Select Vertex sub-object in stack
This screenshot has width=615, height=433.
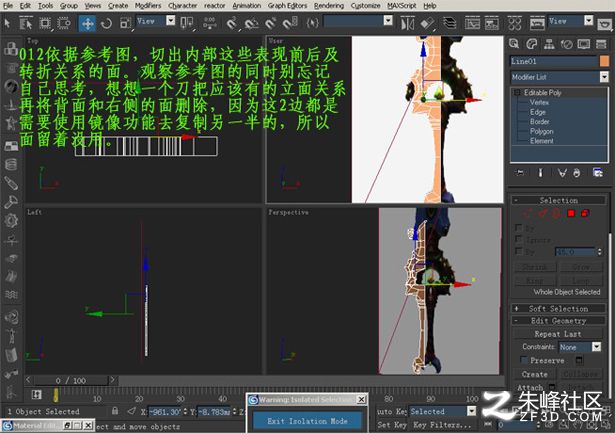coord(539,102)
